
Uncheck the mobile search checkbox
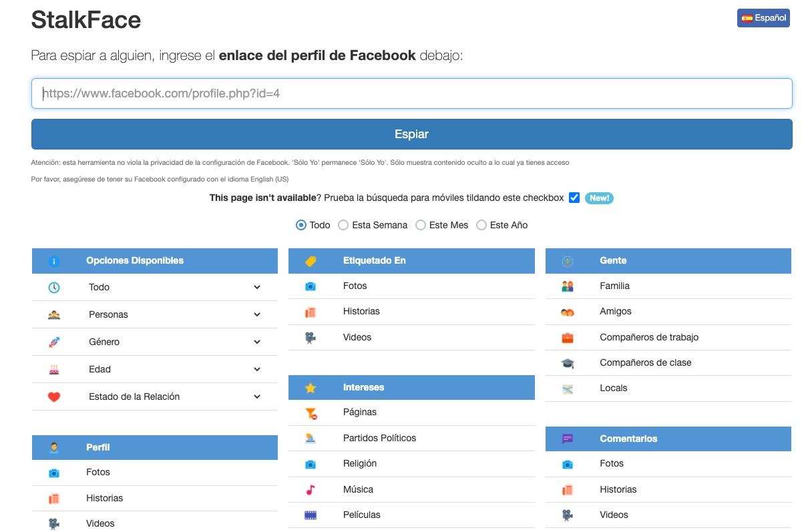(574, 198)
